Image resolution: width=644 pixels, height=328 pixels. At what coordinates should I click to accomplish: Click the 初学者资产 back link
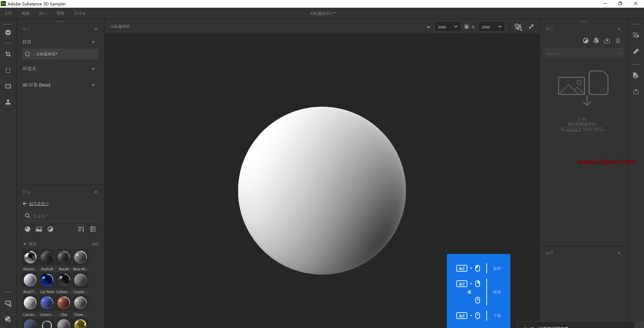[39, 204]
